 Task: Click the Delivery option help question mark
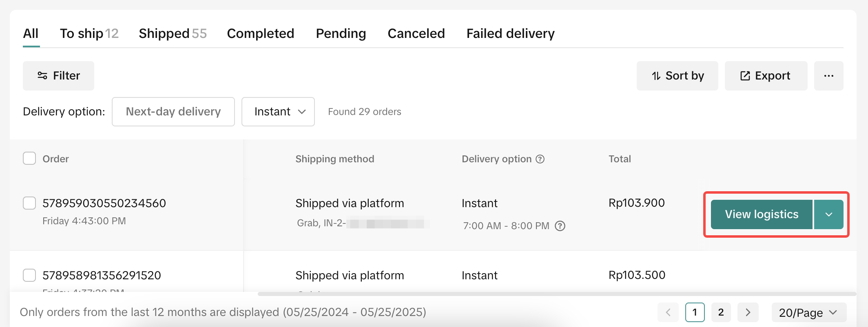coord(540,159)
